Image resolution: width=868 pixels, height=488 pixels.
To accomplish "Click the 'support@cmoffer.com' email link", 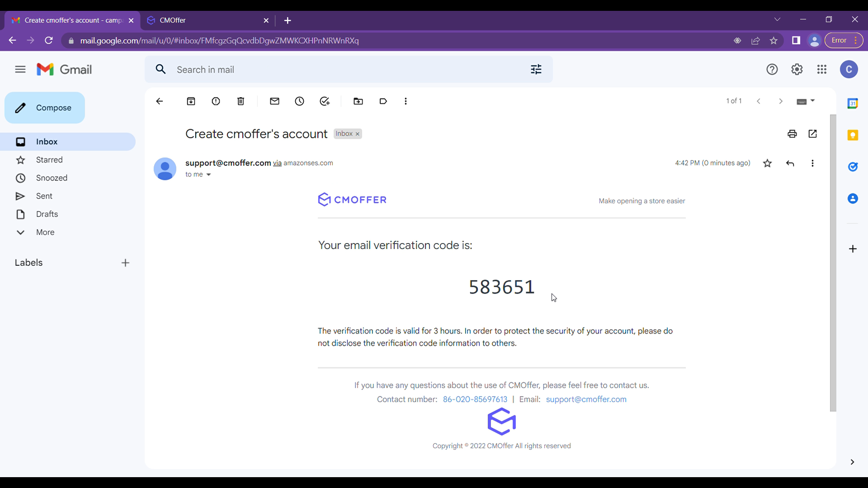I will coord(586,399).
